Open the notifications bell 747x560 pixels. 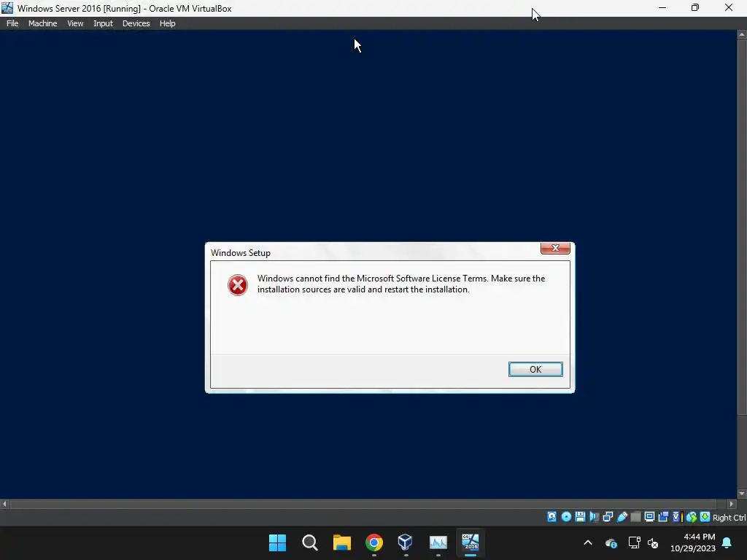point(727,542)
